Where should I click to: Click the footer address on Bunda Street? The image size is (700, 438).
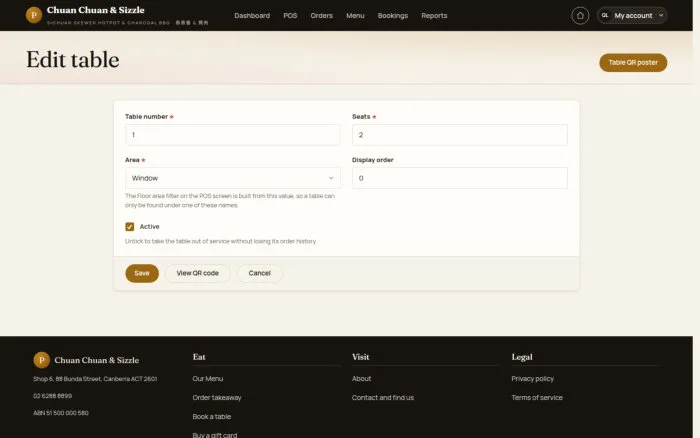pos(95,379)
